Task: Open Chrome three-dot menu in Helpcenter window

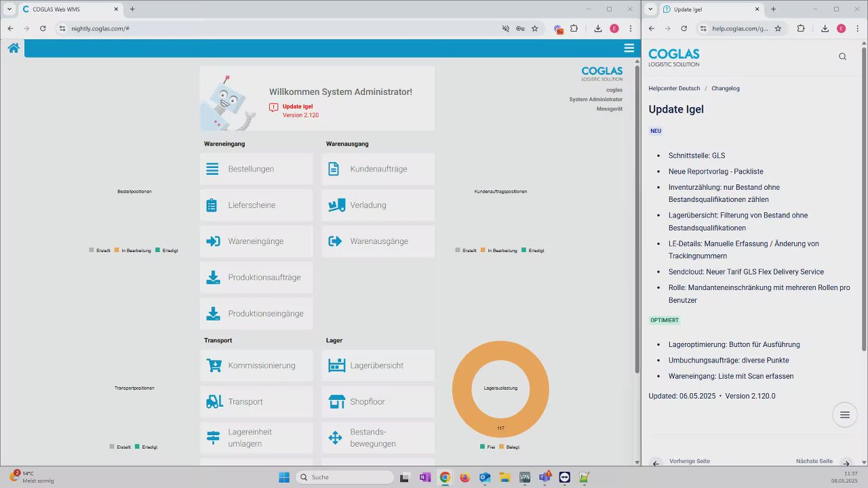Action: 858,28
